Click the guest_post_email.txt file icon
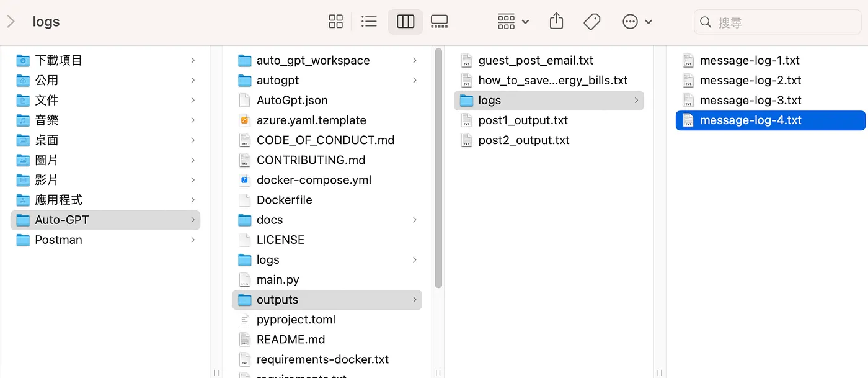868x378 pixels. (x=466, y=60)
